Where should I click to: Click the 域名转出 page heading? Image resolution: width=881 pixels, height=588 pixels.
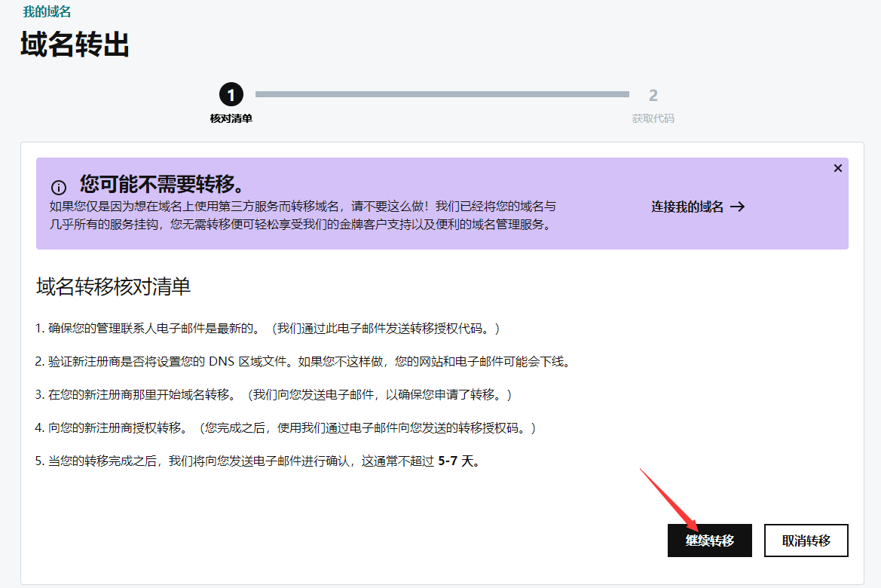click(75, 44)
